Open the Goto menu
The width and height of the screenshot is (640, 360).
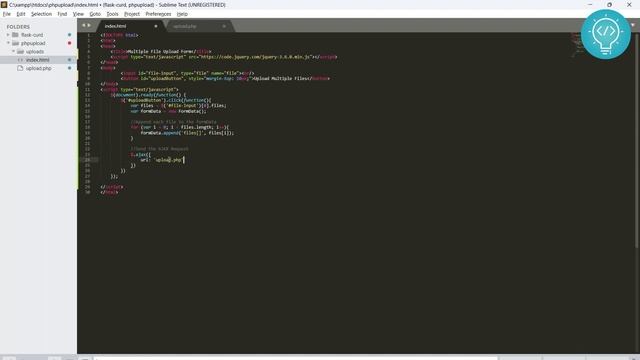pos(95,14)
